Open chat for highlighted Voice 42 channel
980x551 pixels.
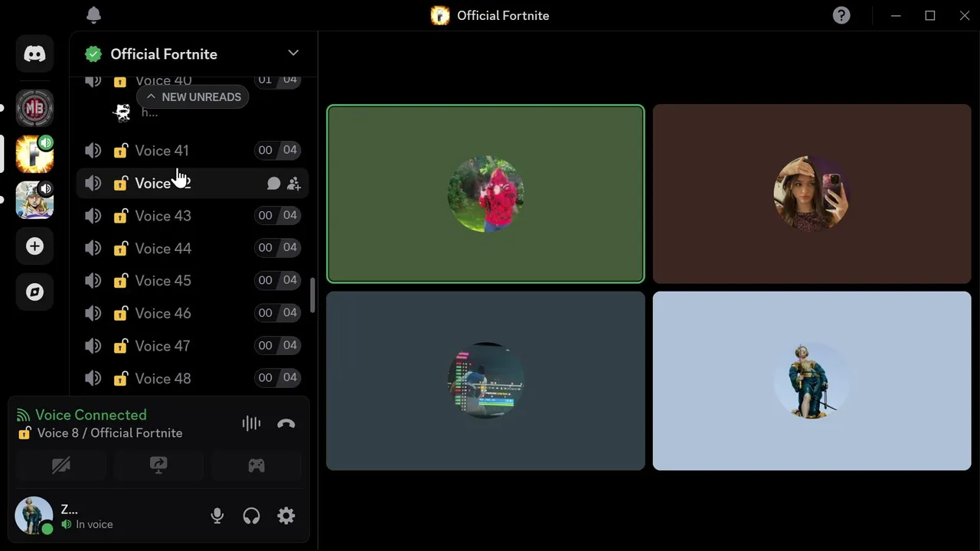(273, 184)
